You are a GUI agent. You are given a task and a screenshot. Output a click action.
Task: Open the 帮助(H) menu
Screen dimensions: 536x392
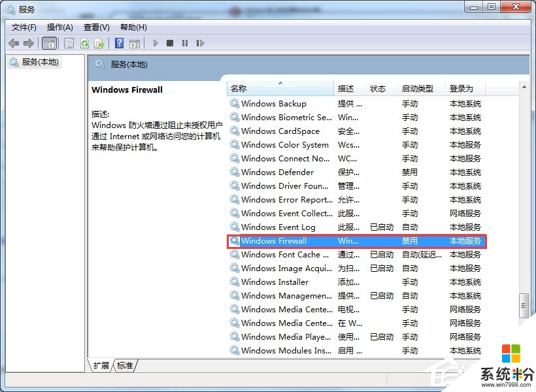click(133, 27)
